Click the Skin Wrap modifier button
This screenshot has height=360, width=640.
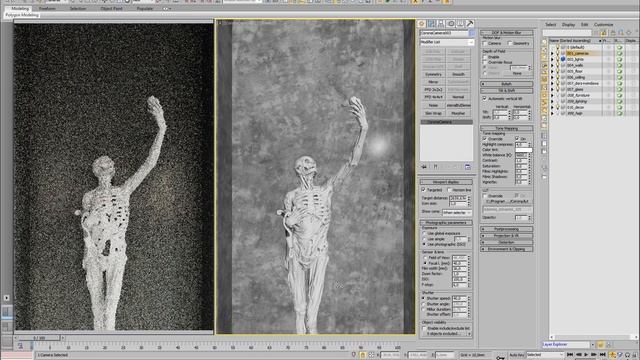coord(433,113)
